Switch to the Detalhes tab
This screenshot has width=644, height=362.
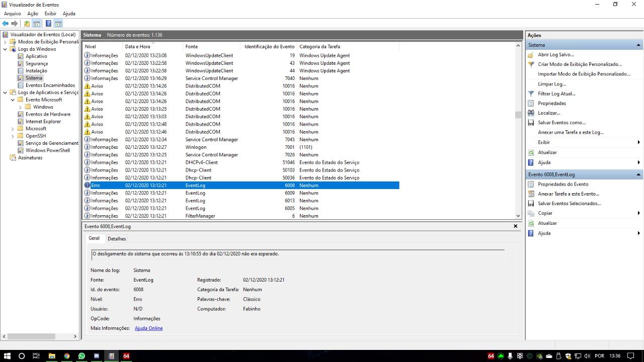click(117, 239)
